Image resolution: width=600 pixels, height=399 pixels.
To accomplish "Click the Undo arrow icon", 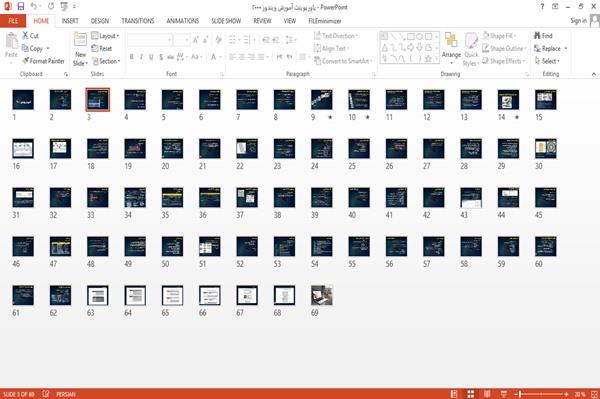I will (34, 6).
